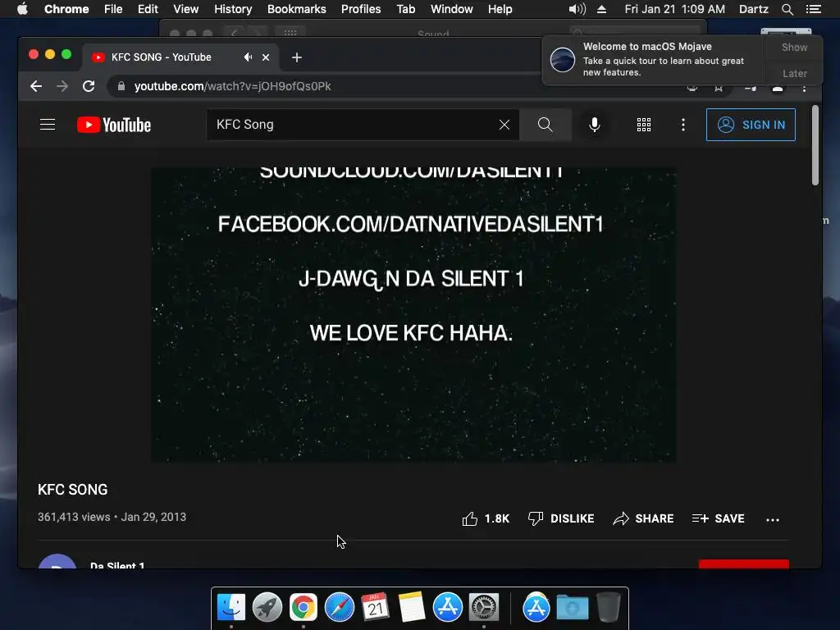
Task: Clear the KFC Song search text
Action: [504, 125]
